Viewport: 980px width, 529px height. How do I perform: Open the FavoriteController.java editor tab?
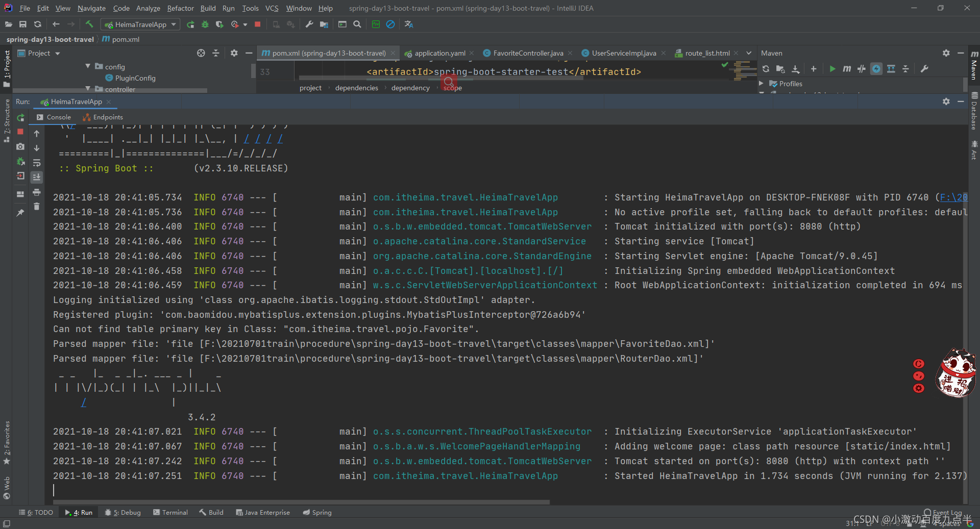(x=527, y=53)
